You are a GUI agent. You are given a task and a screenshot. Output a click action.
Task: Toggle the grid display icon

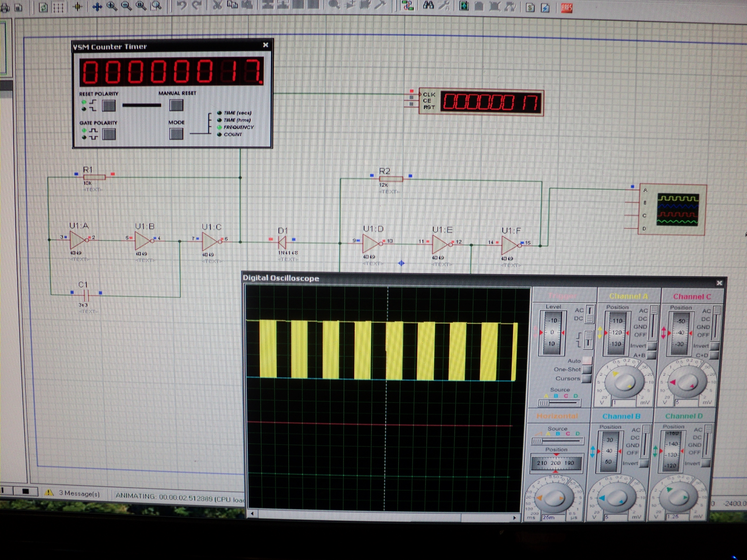pyautogui.click(x=59, y=7)
